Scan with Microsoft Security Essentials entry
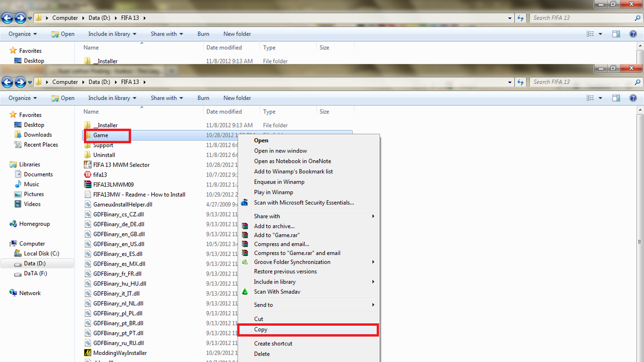644x362 pixels. [308, 203]
